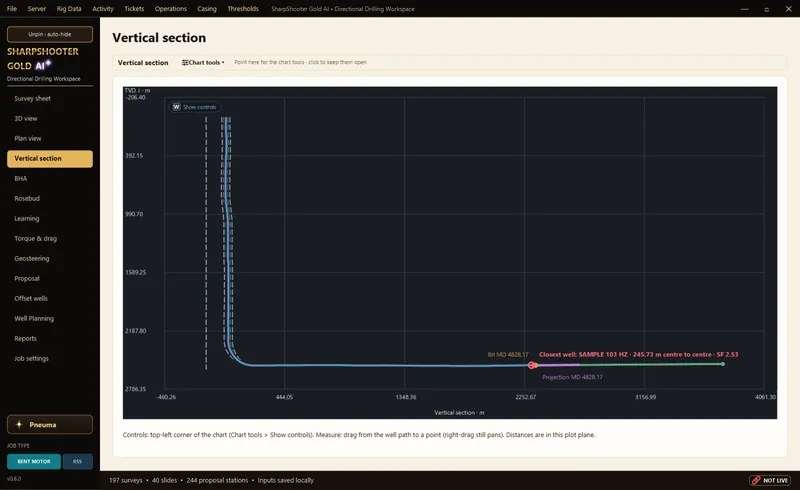The image size is (800, 490).
Task: Click the Unpin auto-hide button
Action: pyautogui.click(x=50, y=34)
